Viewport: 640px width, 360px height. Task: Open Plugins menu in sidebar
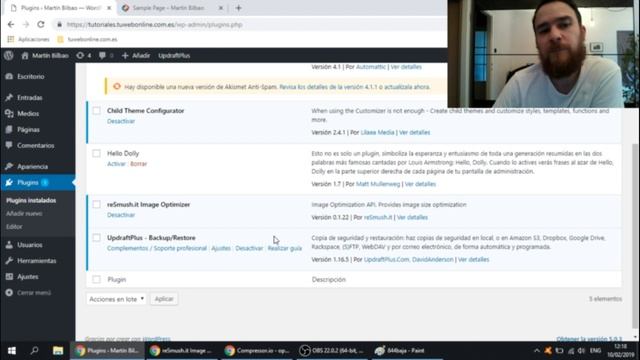(38, 182)
